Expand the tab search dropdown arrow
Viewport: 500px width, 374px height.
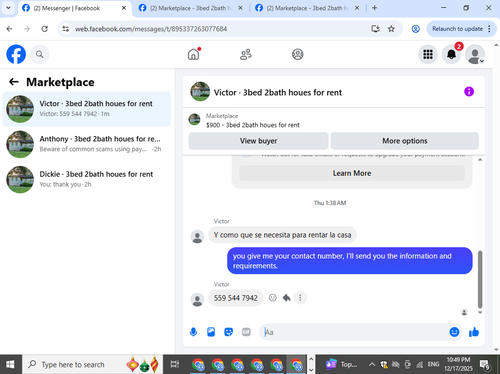click(8, 8)
